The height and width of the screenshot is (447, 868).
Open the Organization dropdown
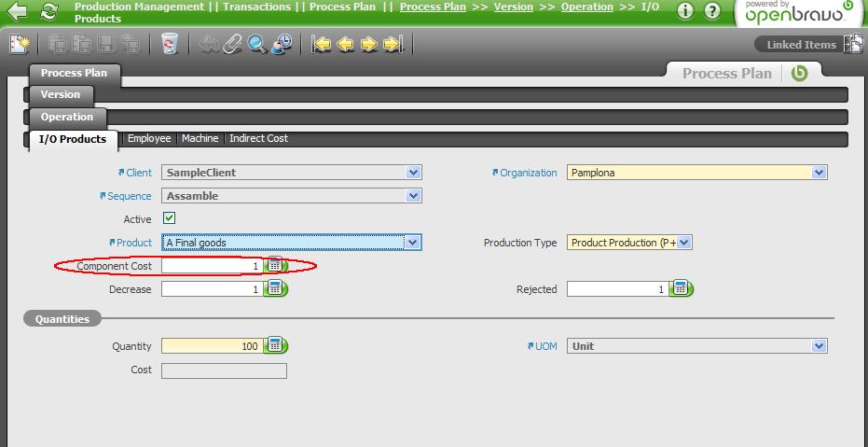819,173
